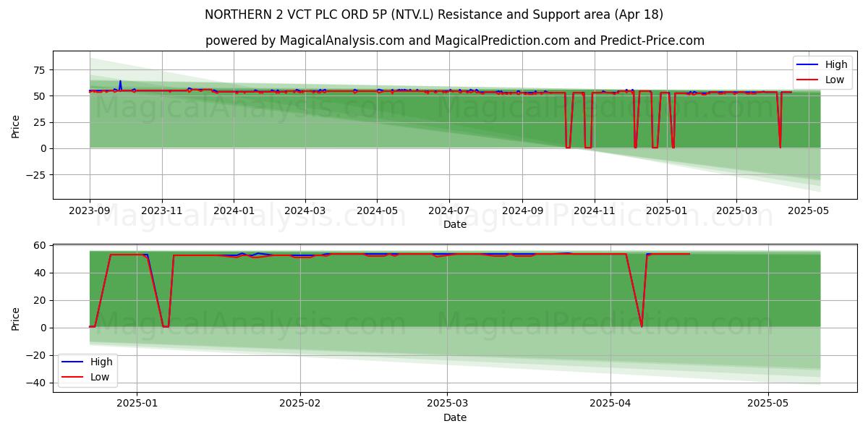868x434 pixels.
Task: Click the 'Date' axis label below bottom chart
Action: pos(455,418)
